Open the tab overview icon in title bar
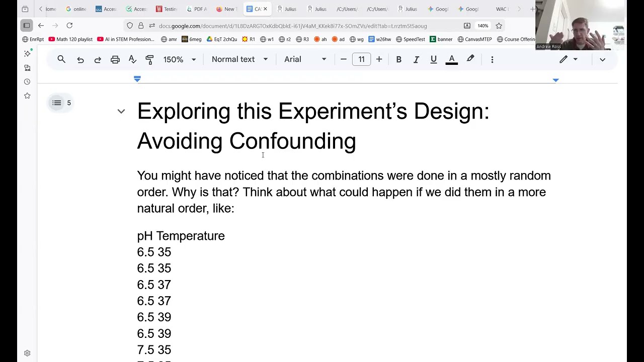Image resolution: width=644 pixels, height=362 pixels. tap(25, 9)
